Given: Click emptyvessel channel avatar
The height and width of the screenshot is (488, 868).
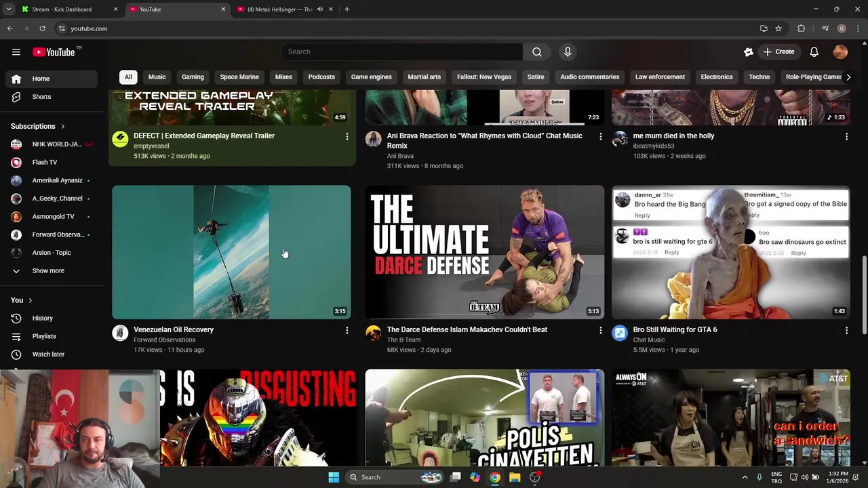Looking at the screenshot, I should pos(120,139).
